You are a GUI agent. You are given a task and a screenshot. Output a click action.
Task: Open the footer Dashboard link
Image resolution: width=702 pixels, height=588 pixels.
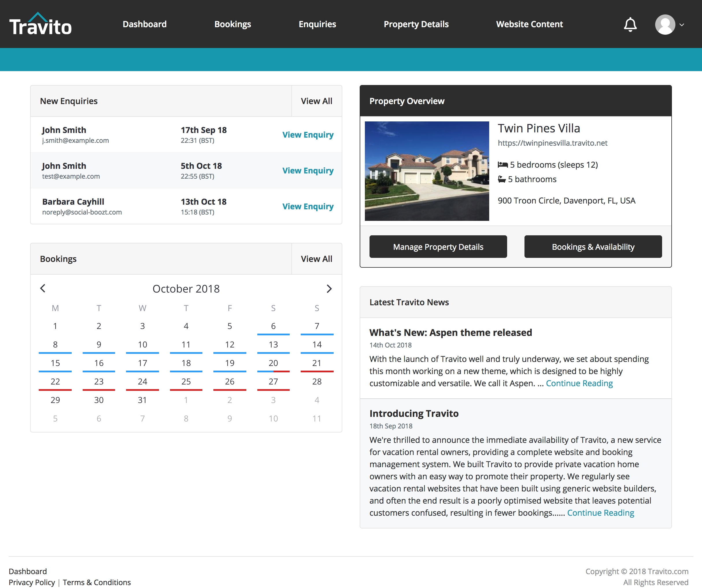coord(28,571)
